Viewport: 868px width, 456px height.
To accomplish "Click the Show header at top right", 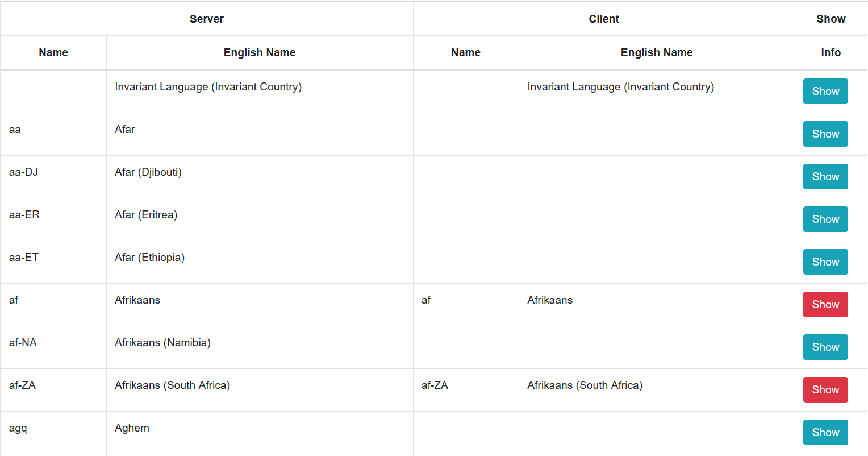I will [831, 18].
